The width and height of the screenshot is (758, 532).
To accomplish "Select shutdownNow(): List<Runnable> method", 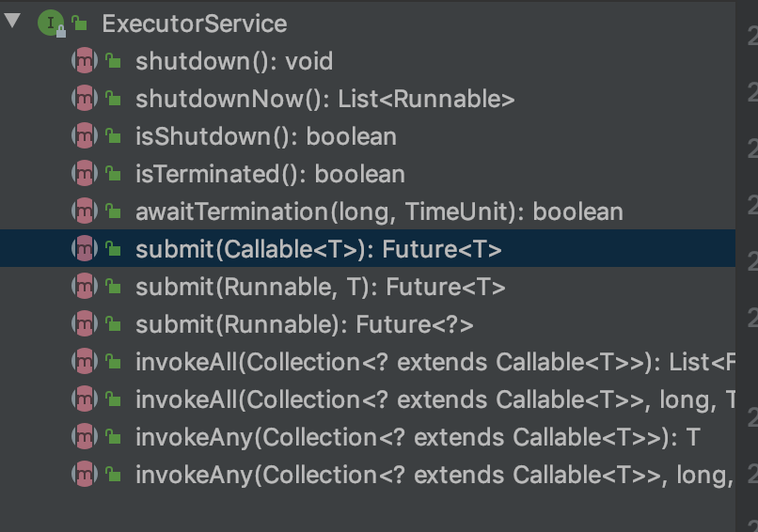I will pos(324,100).
